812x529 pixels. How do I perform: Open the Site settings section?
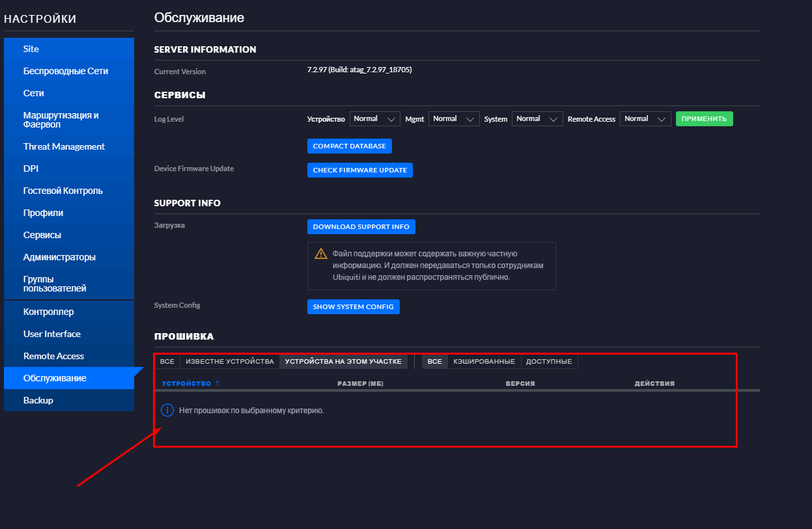coord(69,49)
